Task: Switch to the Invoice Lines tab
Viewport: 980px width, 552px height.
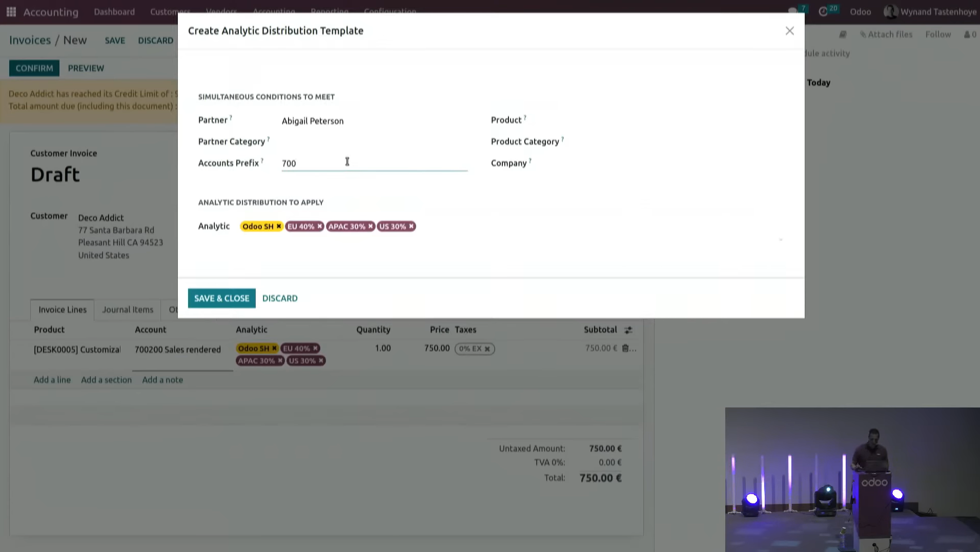Action: (x=63, y=310)
